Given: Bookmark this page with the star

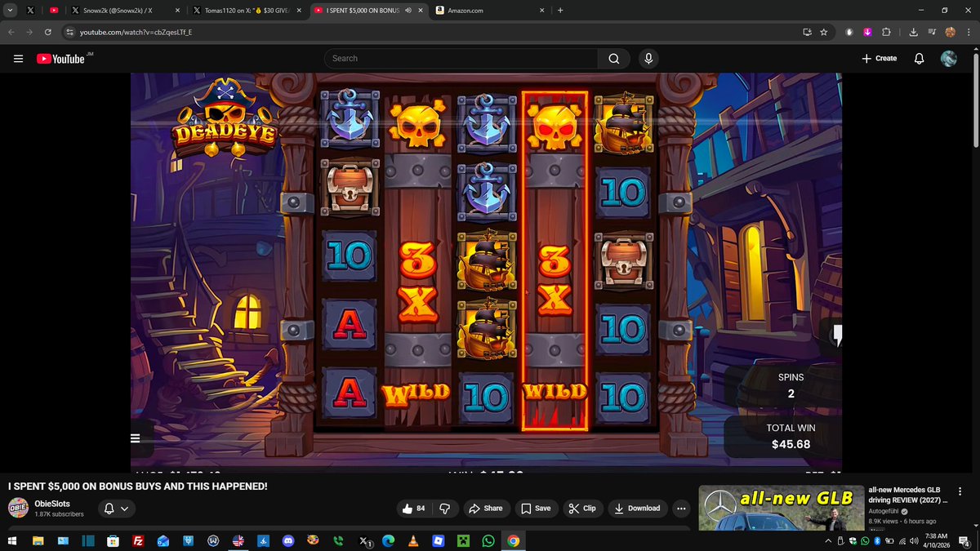Looking at the screenshot, I should coord(824,32).
